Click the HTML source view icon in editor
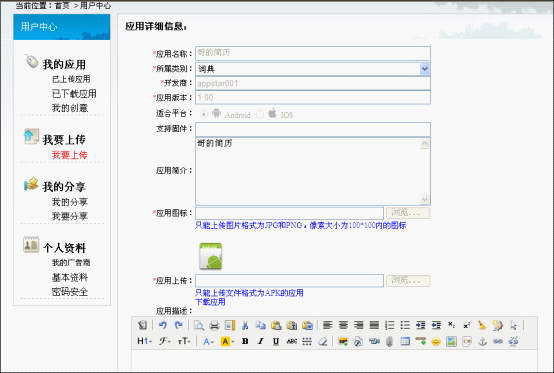The height and width of the screenshot is (373, 554). (142, 325)
